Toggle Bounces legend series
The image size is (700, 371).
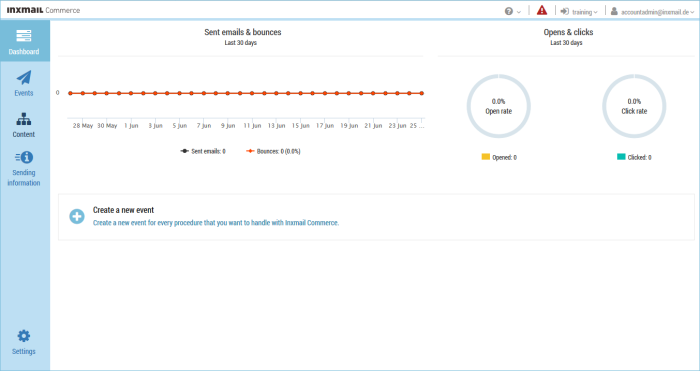[273, 151]
